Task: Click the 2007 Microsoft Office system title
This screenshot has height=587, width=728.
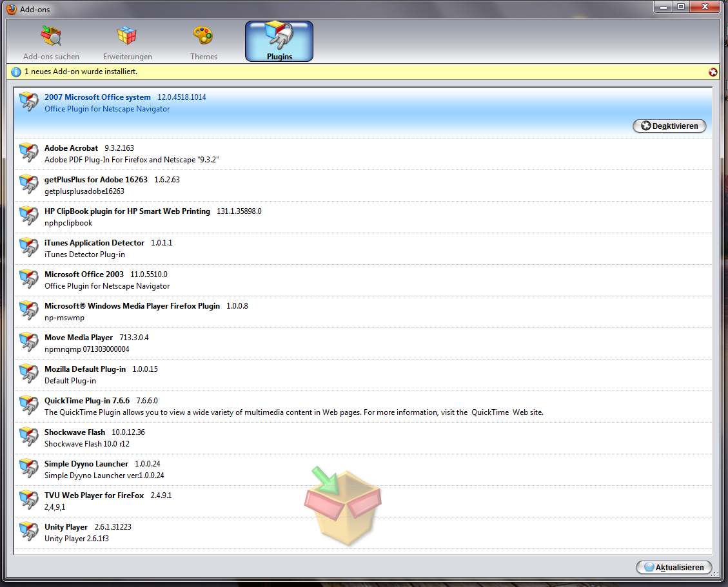Action: (x=97, y=97)
